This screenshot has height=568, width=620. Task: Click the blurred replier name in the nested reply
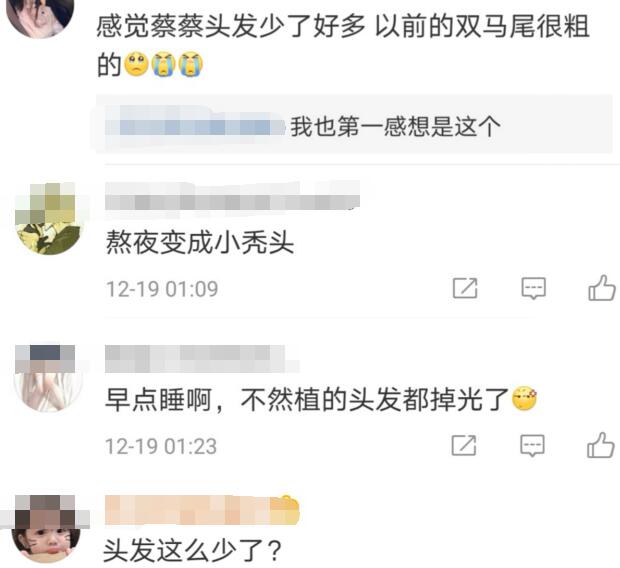197,125
